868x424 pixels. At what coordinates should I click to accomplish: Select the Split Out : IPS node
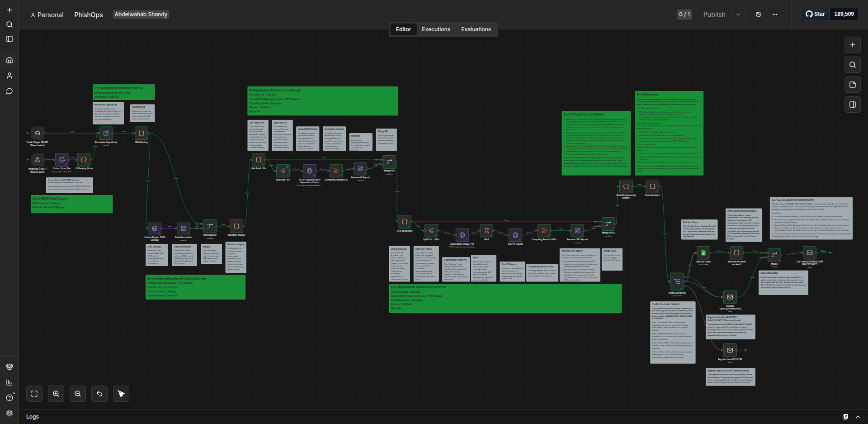283,171
